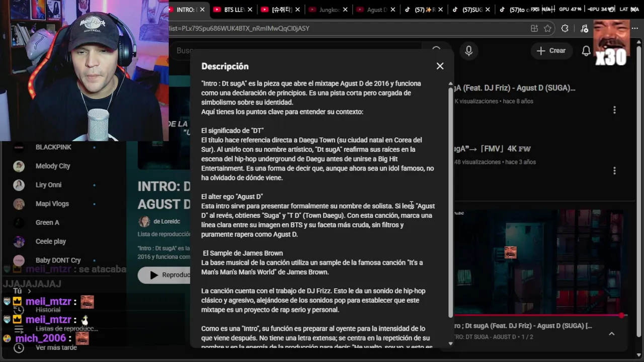Viewport: 644px width, 362px height.
Task: Close the [슈취타] browser tab
Action: point(298,10)
